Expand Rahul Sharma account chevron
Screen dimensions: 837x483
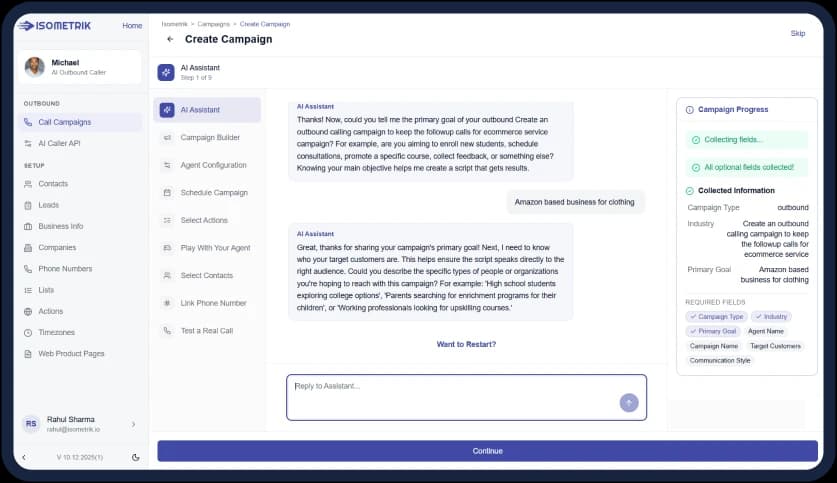coord(133,424)
